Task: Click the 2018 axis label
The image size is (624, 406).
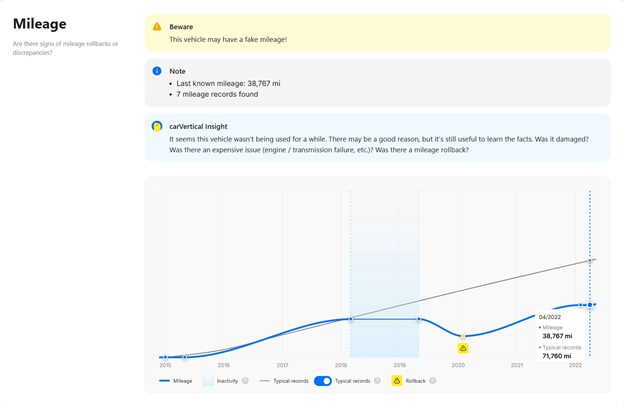Action: (x=341, y=365)
